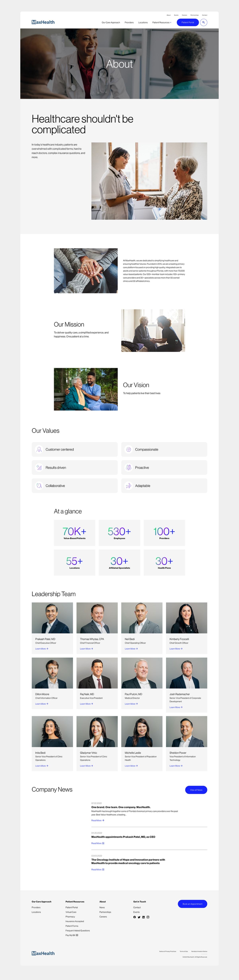
Task: Open the Instagram icon in footer
Action: (148, 917)
